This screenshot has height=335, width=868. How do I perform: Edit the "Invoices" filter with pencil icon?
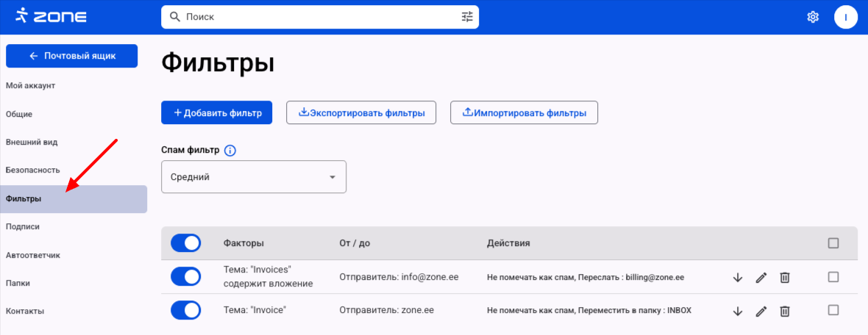pos(761,278)
